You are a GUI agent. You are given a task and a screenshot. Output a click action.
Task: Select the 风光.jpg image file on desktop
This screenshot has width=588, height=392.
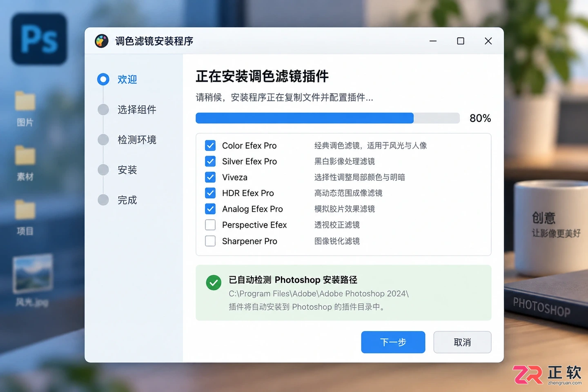click(32, 280)
